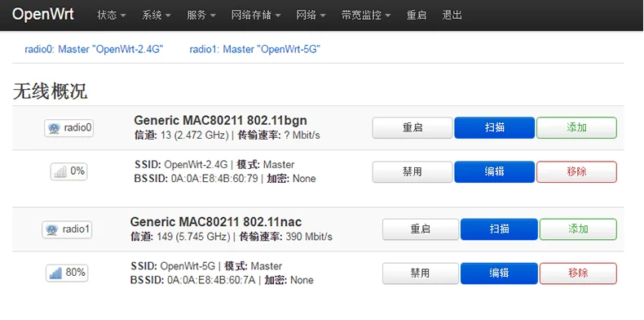Click the radio1 wireless device icon badge
This screenshot has width=644, height=320.
click(x=67, y=229)
